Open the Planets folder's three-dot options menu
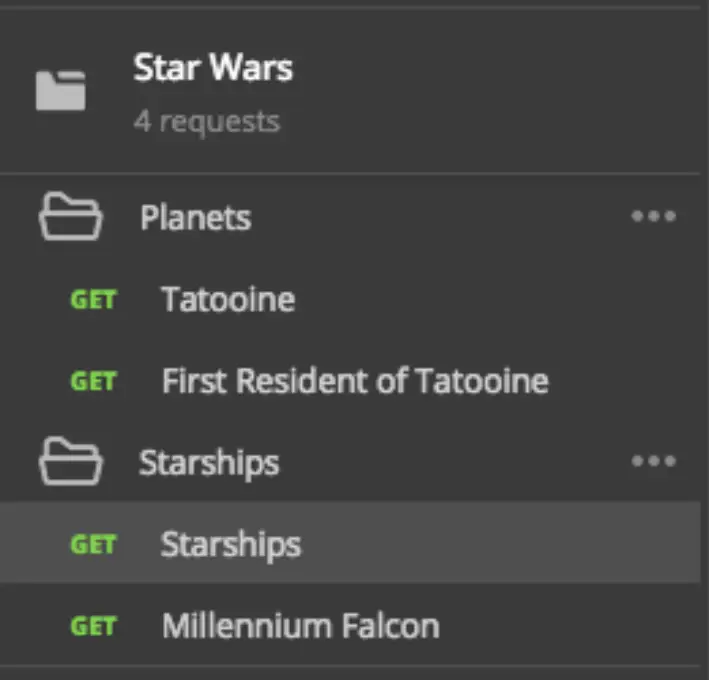The width and height of the screenshot is (709, 680). tap(653, 216)
